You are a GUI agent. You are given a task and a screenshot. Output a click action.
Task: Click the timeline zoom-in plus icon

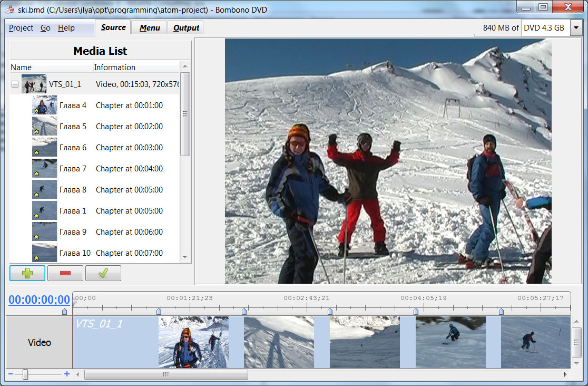[x=67, y=374]
